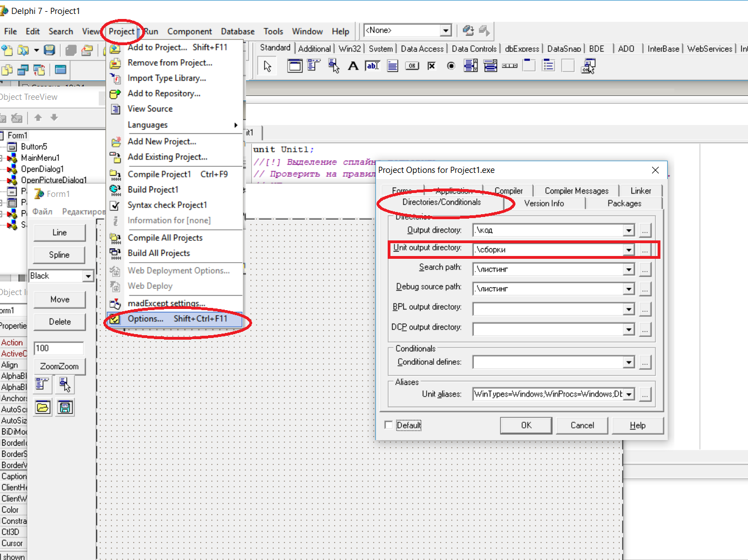Browse for Output directory with ... button
The height and width of the screenshot is (560, 748).
pyautogui.click(x=645, y=230)
